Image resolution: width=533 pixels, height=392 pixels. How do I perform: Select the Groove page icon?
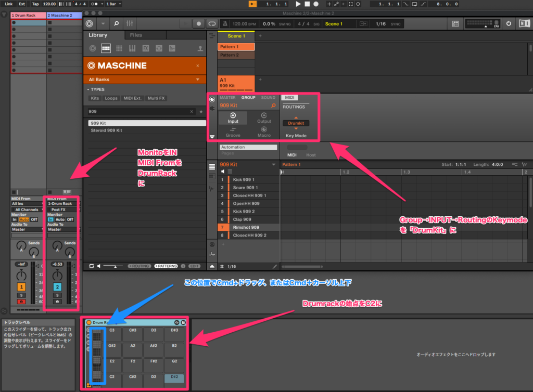coord(233,132)
